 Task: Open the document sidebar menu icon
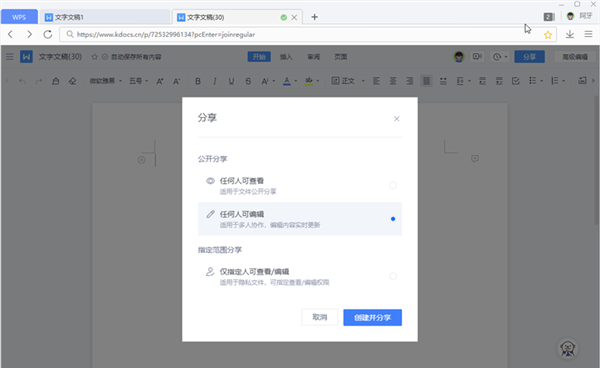click(10, 57)
